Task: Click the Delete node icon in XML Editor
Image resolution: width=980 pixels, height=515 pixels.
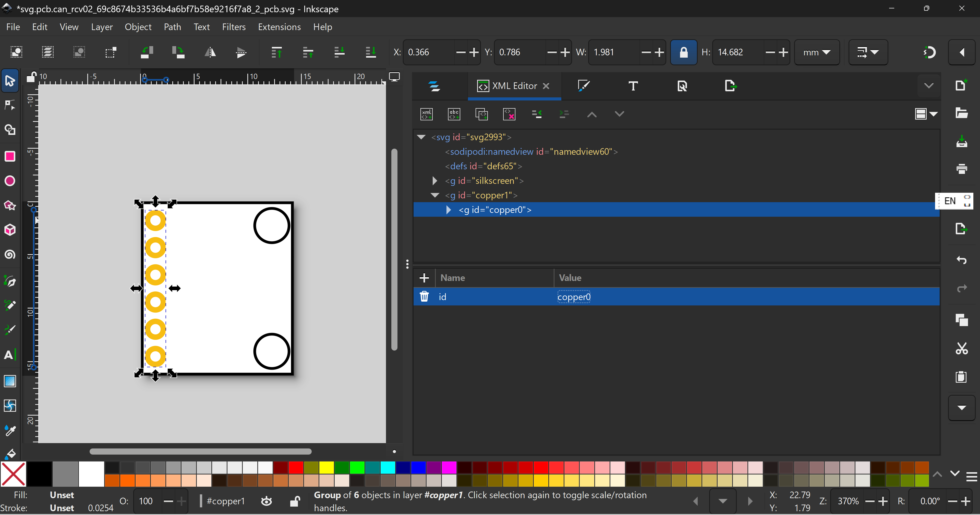Action: pos(509,114)
